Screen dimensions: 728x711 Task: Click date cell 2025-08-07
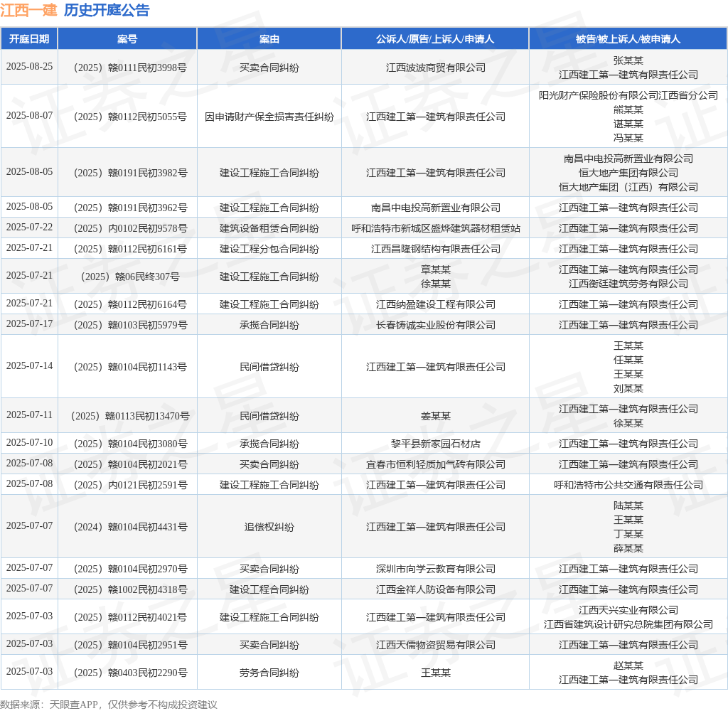29,115
